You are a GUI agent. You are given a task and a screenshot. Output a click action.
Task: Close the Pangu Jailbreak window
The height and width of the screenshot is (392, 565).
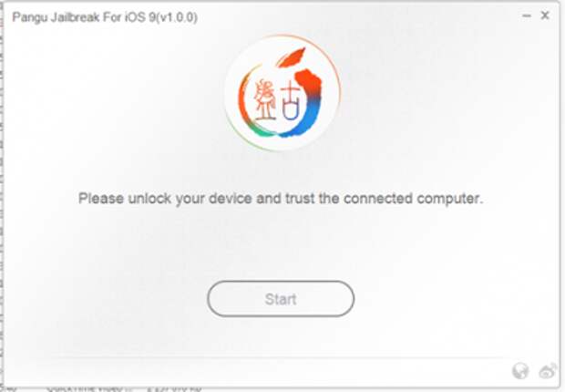[545, 15]
